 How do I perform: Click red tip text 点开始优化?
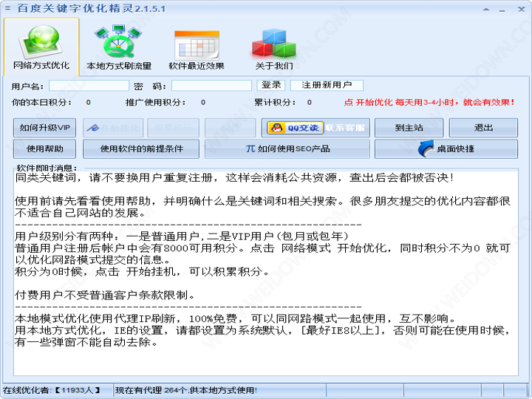(x=429, y=102)
